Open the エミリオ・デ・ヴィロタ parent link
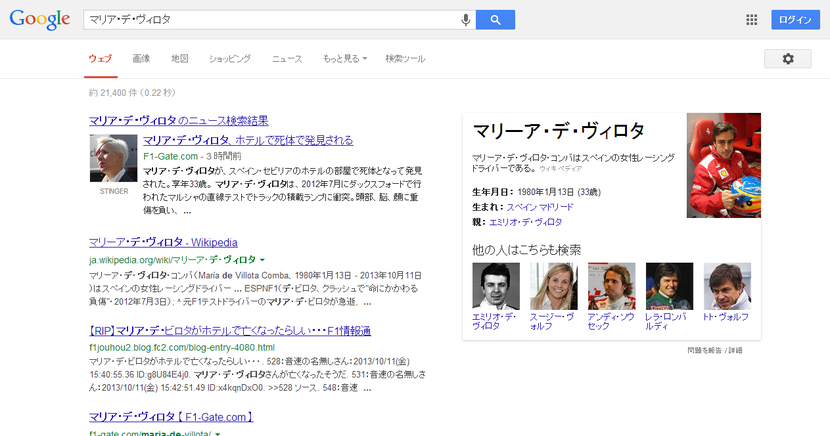 click(526, 222)
